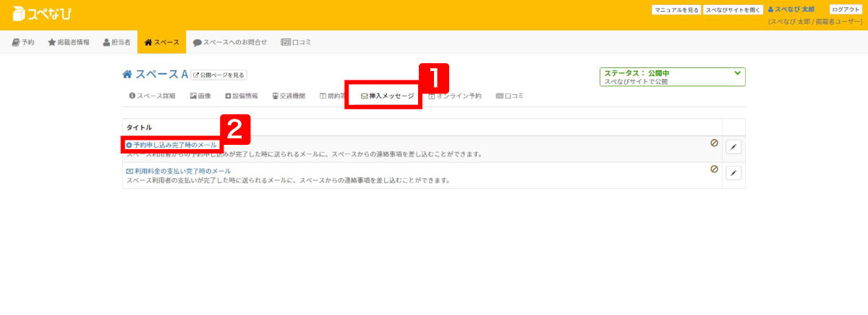Open スペースへのお問合せ in the navigation bar
This screenshot has width=868, height=315.
230,43
